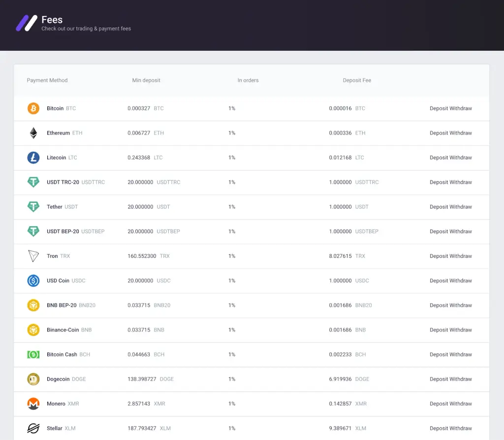Select Withdraw in the Tether USDT row
Image resolution: width=504 pixels, height=440 pixels.
click(x=461, y=206)
